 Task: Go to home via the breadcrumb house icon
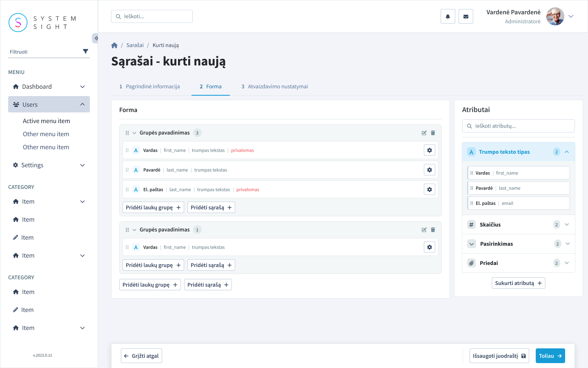(114, 45)
